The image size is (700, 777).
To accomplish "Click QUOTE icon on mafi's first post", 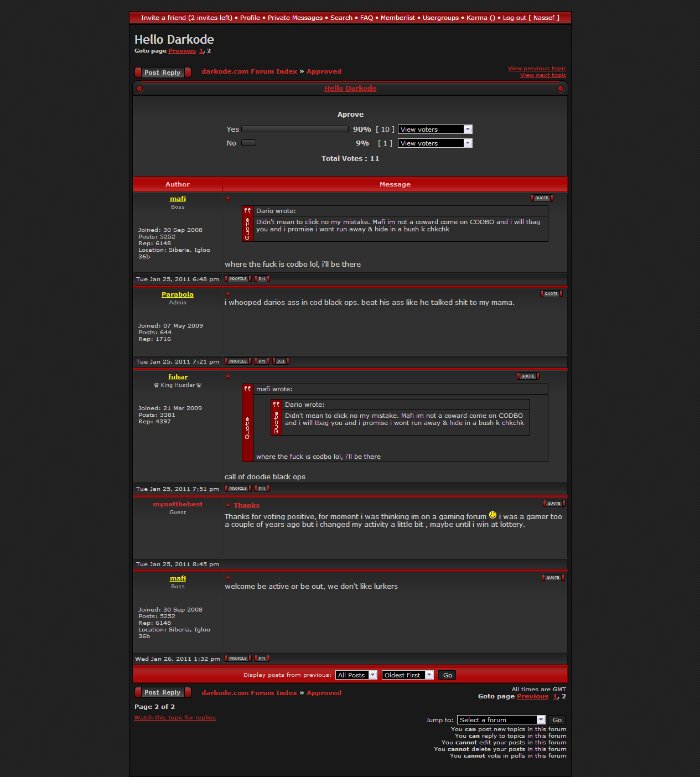I will click(x=541, y=198).
